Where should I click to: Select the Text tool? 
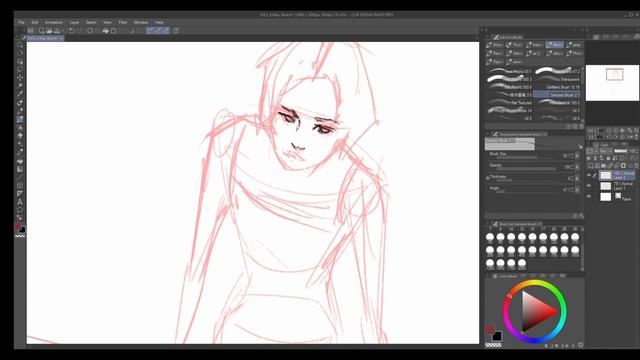pyautogui.click(x=20, y=202)
